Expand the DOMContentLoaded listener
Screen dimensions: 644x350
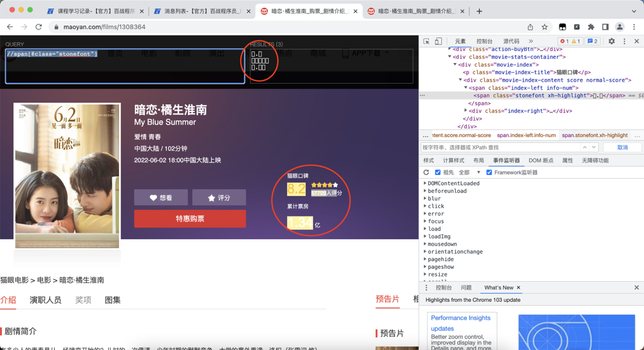425,183
